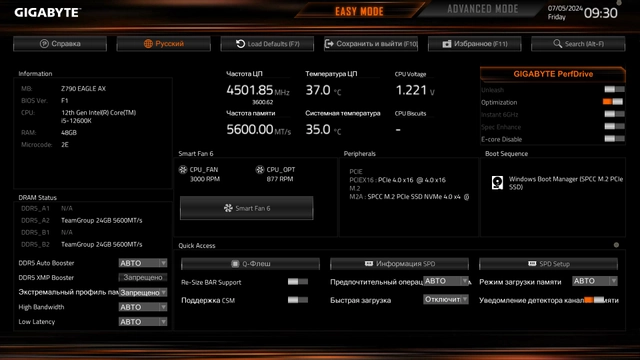Image resolution: width=640 pixels, height=360 pixels.
Task: Toggle the E-core Disable switch
Action: point(614,139)
